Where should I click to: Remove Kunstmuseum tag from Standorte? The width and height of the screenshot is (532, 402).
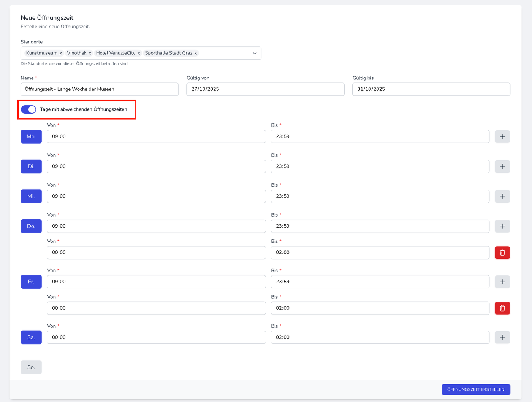point(61,54)
